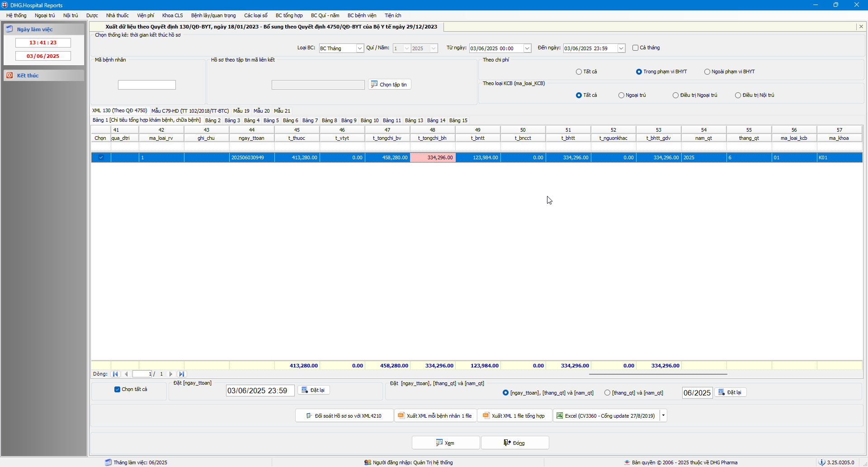Click the Người đăng nhập user icon
The image size is (868, 467).
368,462
